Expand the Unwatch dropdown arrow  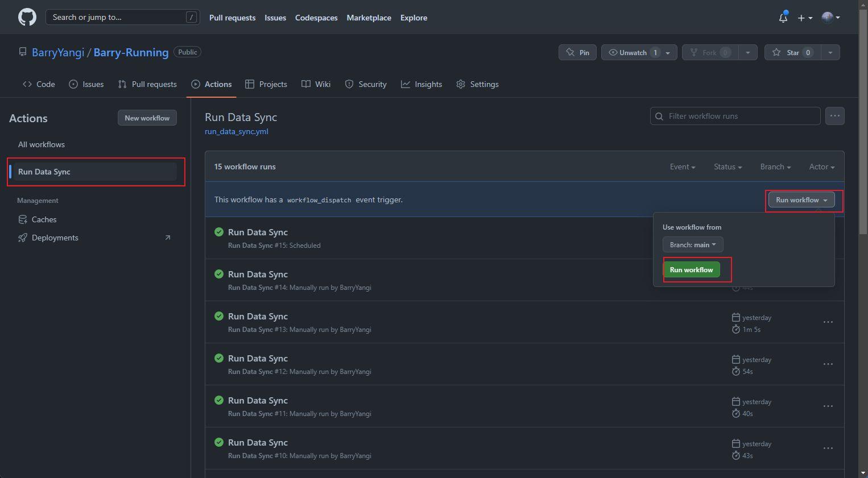pyautogui.click(x=668, y=52)
